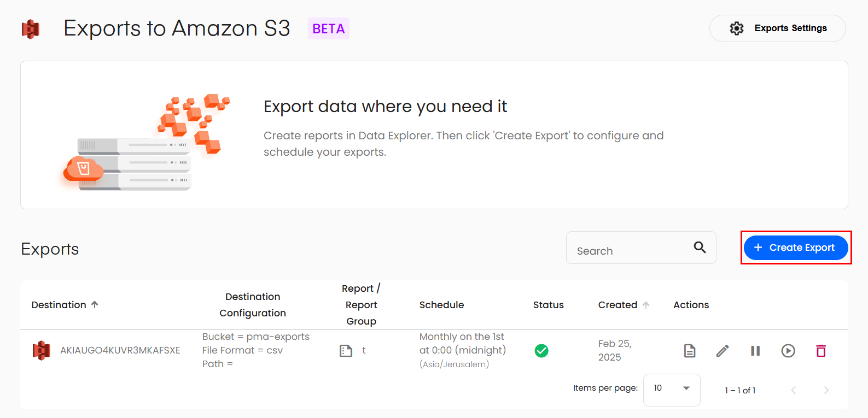This screenshot has height=418, width=868.
Task: Click the Create Export button
Action: point(795,248)
